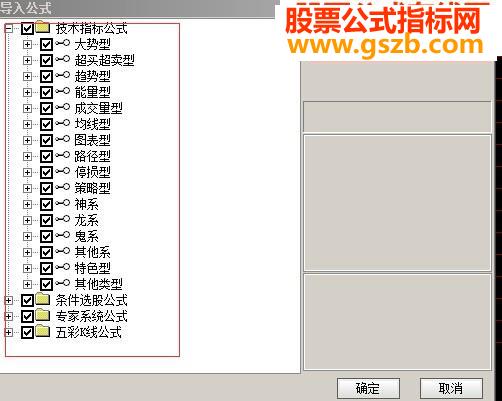Click the 特色型 key icon

(63, 268)
